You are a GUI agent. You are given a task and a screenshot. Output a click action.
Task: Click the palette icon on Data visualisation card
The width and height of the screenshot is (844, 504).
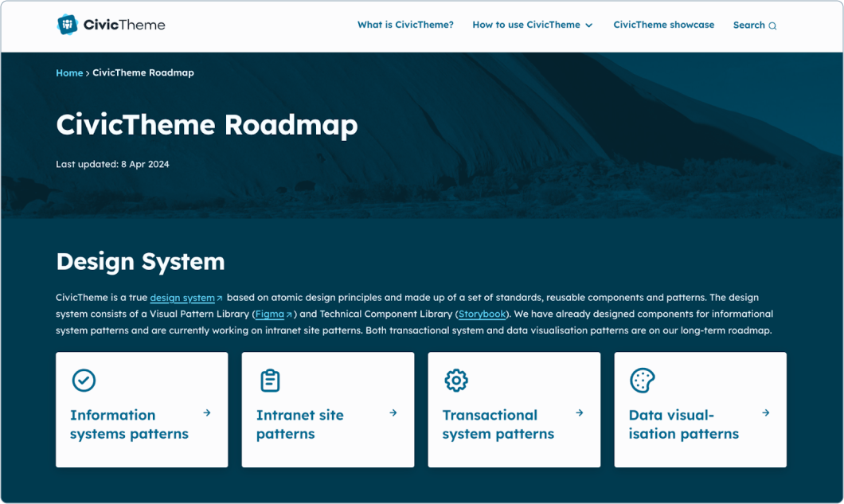642,381
